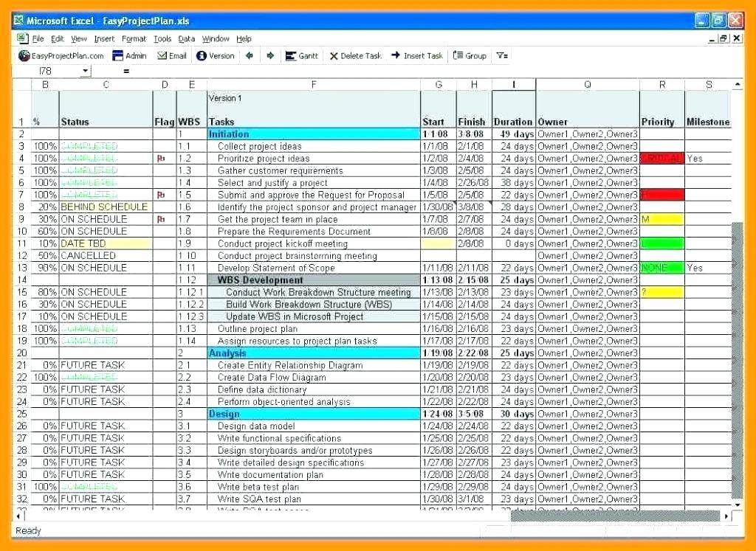Click vertical scrollbar up arrow
Screen dimensions: 756x551
tap(738, 85)
